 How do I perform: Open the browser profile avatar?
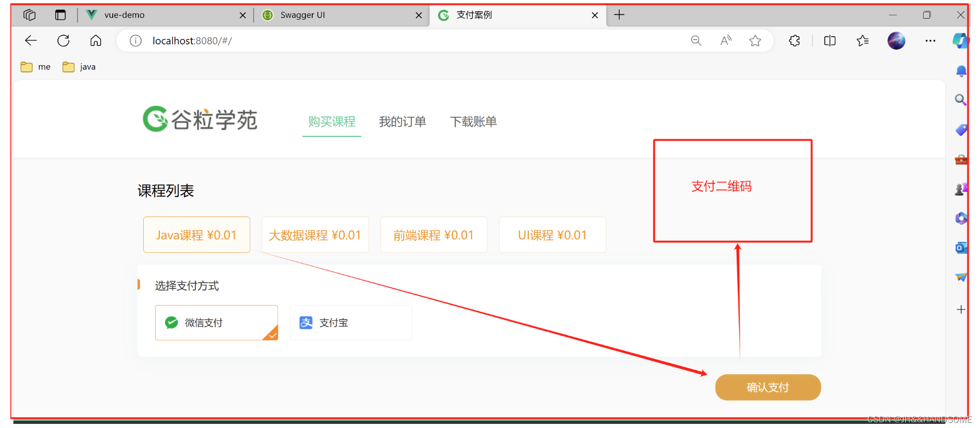896,41
